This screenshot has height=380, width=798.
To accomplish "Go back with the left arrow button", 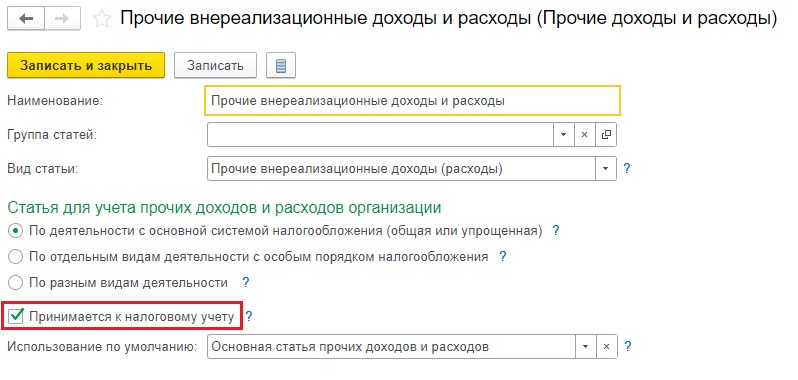I will (x=25, y=19).
